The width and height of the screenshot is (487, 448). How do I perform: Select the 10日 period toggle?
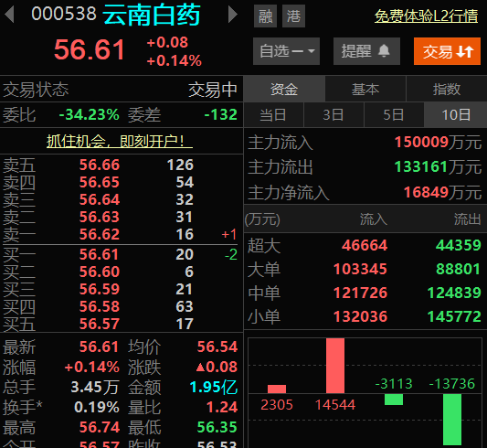point(456,115)
